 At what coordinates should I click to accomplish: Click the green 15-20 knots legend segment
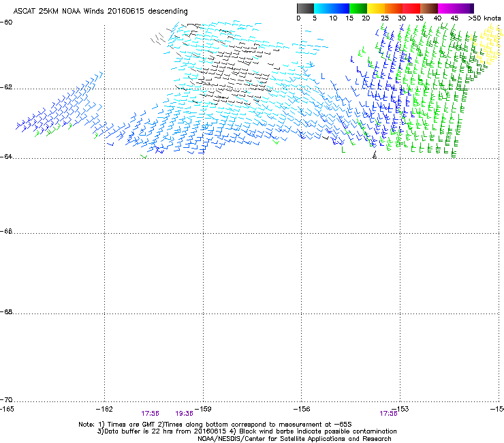click(358, 8)
